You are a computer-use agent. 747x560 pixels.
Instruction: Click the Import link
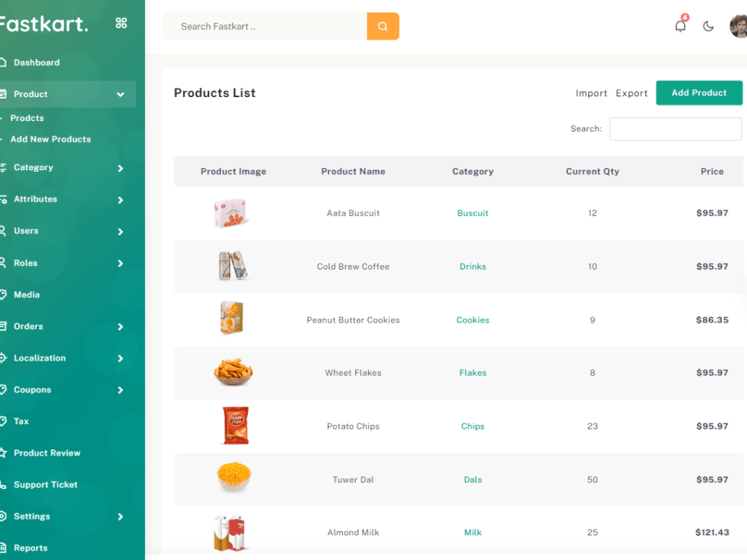591,93
